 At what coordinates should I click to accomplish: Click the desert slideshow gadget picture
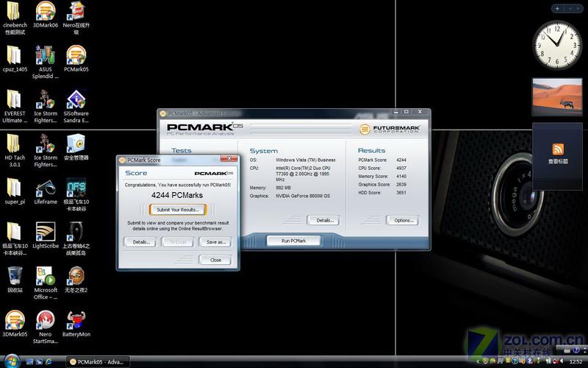pyautogui.click(x=557, y=97)
